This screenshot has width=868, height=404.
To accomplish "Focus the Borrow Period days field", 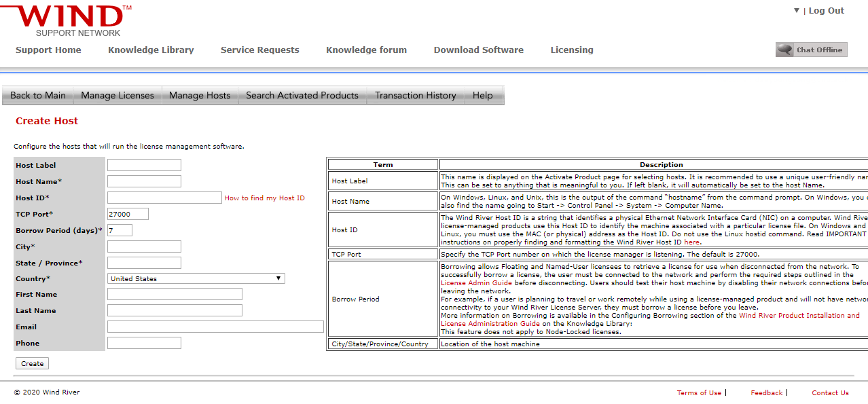I will tap(120, 230).
